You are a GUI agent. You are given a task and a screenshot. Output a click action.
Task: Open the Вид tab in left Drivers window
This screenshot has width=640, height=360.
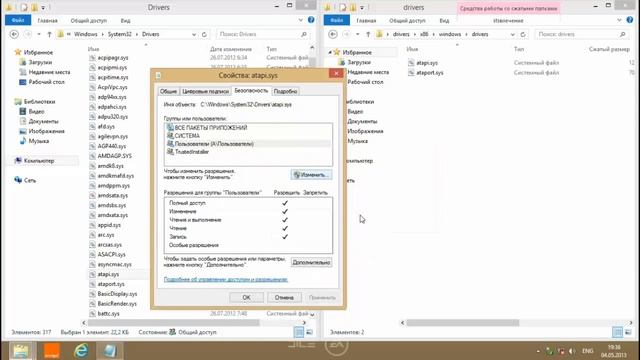click(125, 20)
